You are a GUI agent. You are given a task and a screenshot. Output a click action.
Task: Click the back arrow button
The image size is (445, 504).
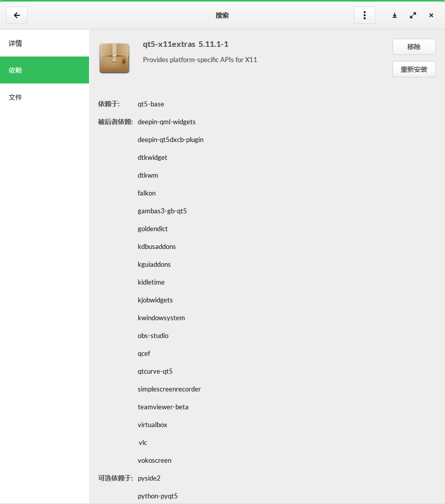(x=17, y=15)
